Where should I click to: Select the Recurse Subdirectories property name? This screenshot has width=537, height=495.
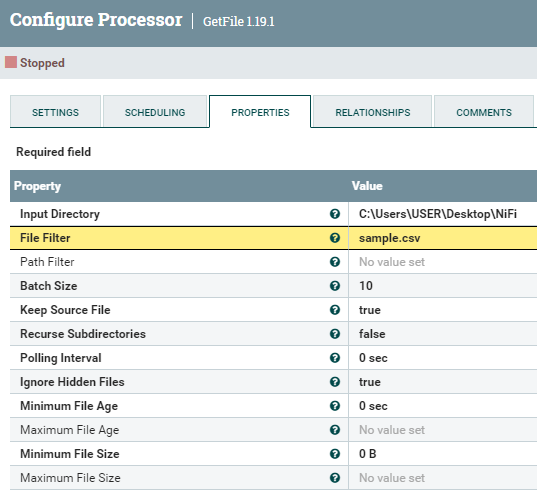[x=83, y=334]
